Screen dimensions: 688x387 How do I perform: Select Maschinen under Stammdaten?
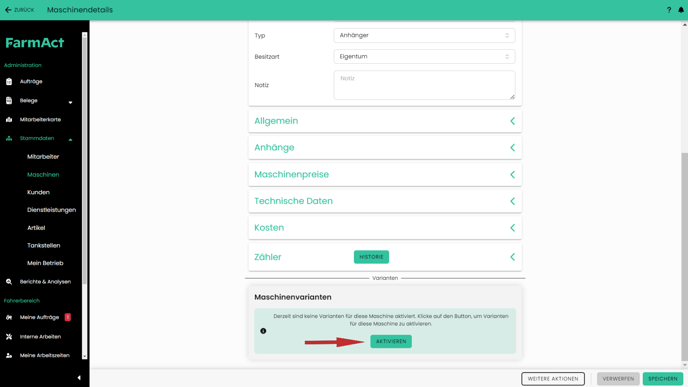(43, 175)
